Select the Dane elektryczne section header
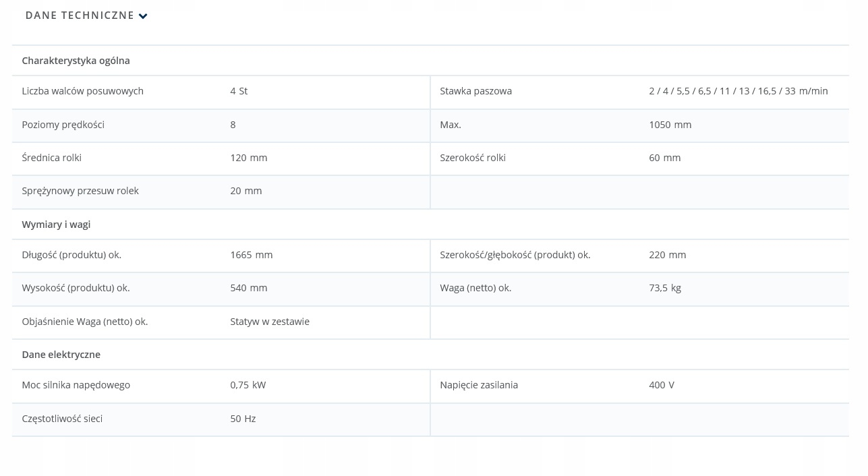The width and height of the screenshot is (868, 476). pyautogui.click(x=61, y=355)
